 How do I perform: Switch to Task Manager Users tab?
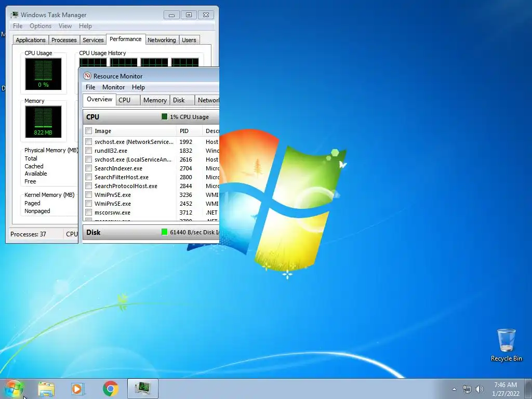pos(189,40)
